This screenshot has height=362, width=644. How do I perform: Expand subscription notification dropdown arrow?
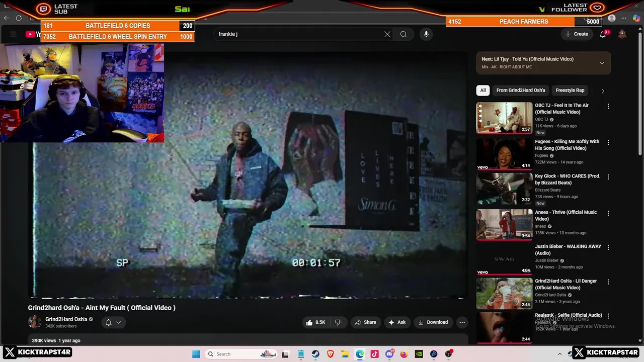(x=119, y=322)
